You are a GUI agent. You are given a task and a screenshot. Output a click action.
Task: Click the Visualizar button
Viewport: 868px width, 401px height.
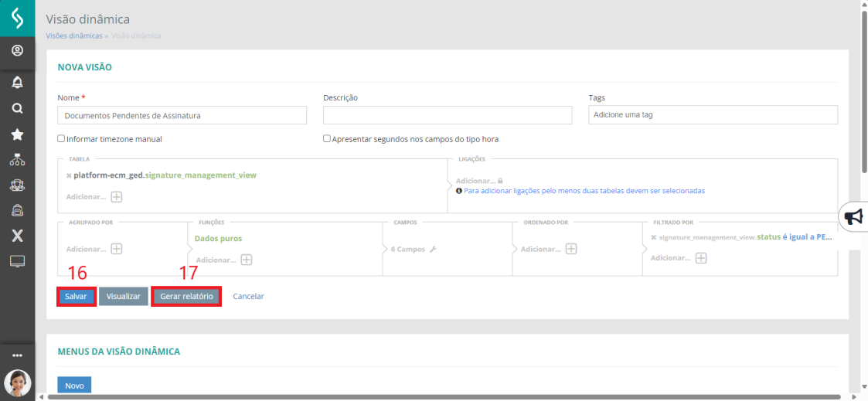(x=124, y=296)
